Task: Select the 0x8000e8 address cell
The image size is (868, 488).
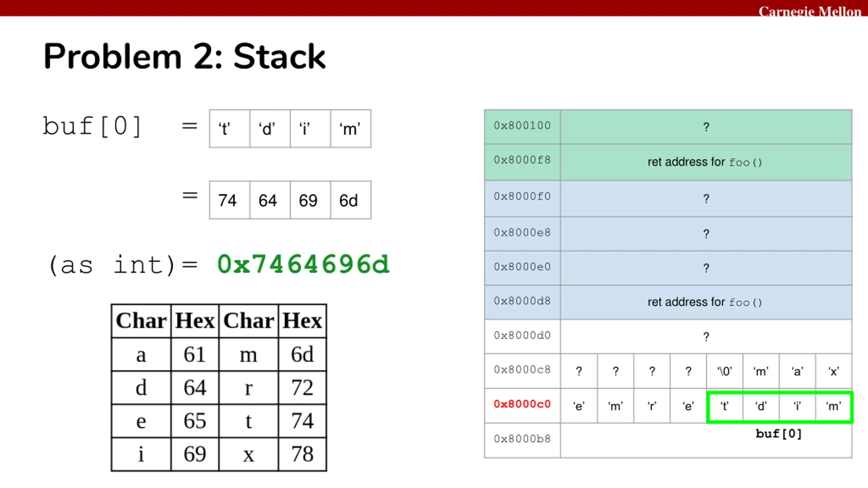Action: coord(522,233)
